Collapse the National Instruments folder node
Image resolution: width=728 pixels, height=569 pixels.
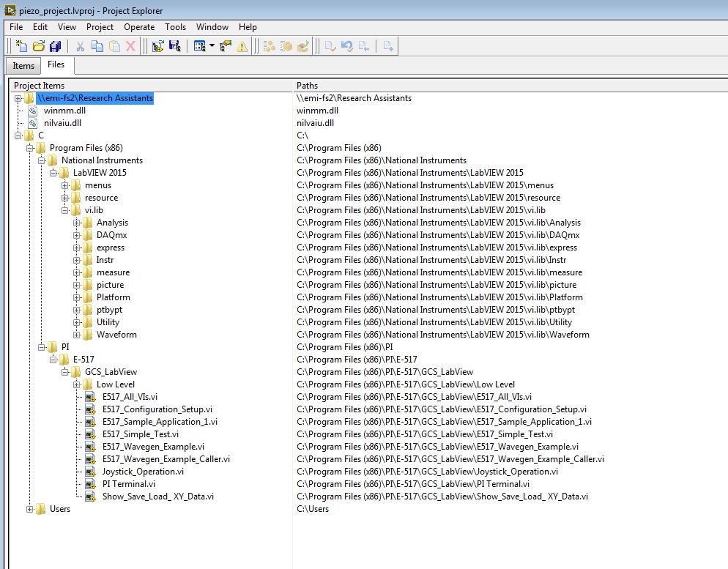pos(41,160)
